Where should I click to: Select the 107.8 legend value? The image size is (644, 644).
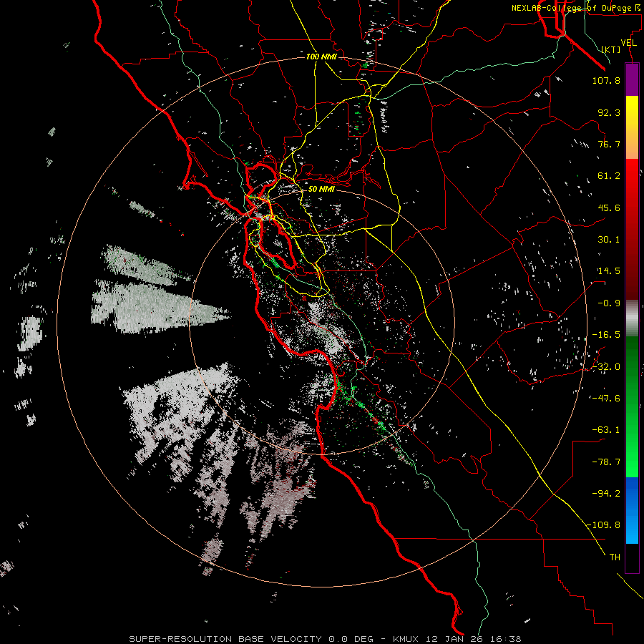pos(606,80)
